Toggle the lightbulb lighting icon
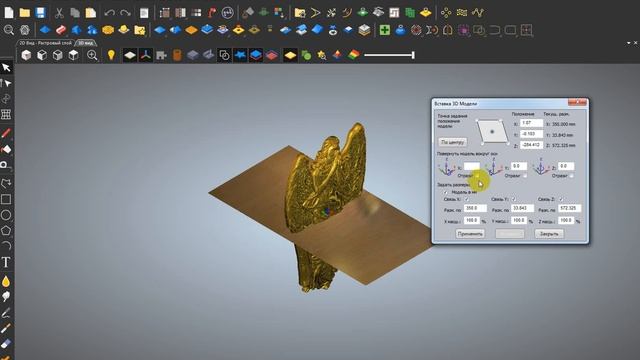The width and height of the screenshot is (640, 360). [x=111, y=55]
